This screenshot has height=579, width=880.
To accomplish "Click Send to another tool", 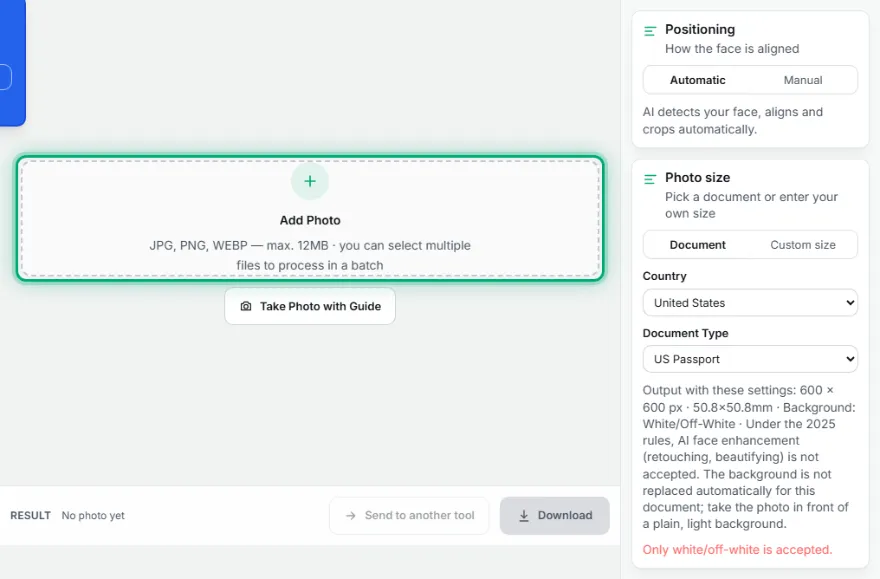I will coord(409,516).
